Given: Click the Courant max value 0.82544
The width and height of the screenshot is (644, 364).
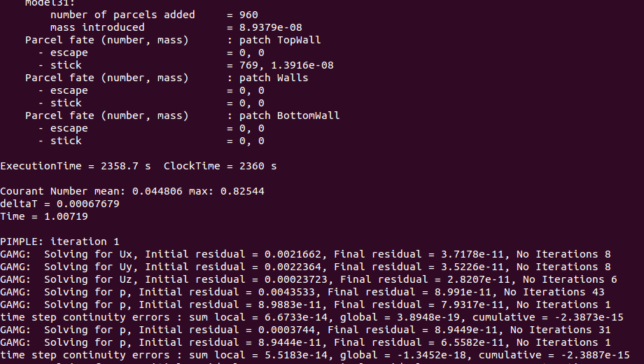Looking at the screenshot, I should click(x=242, y=191).
